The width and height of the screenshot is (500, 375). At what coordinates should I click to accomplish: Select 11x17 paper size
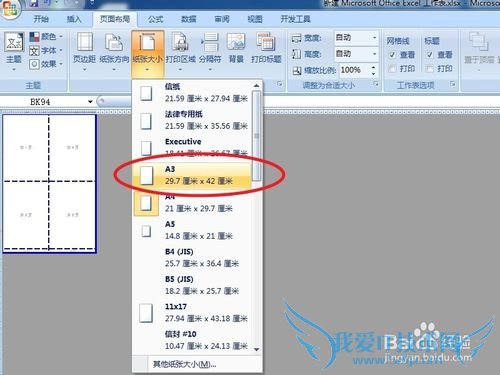pos(192,313)
